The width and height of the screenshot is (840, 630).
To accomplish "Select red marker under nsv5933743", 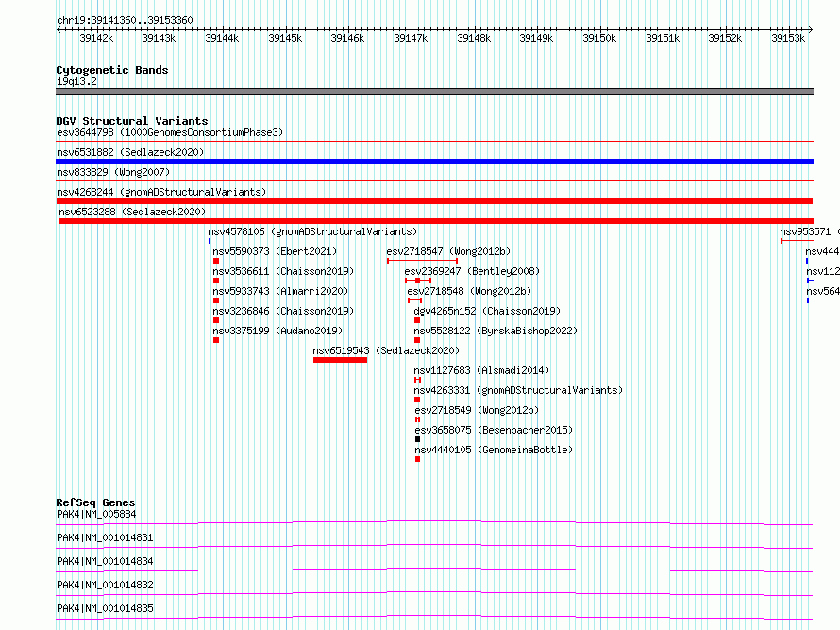I will [216, 300].
